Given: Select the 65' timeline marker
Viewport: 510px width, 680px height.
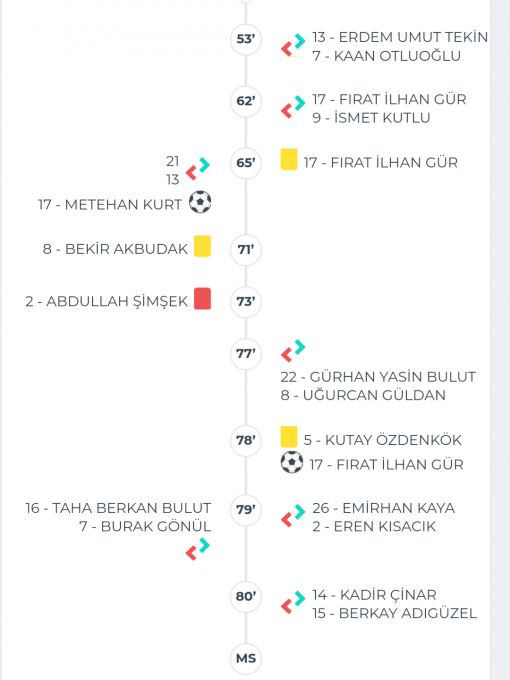Looking at the screenshot, I should click(x=246, y=163).
